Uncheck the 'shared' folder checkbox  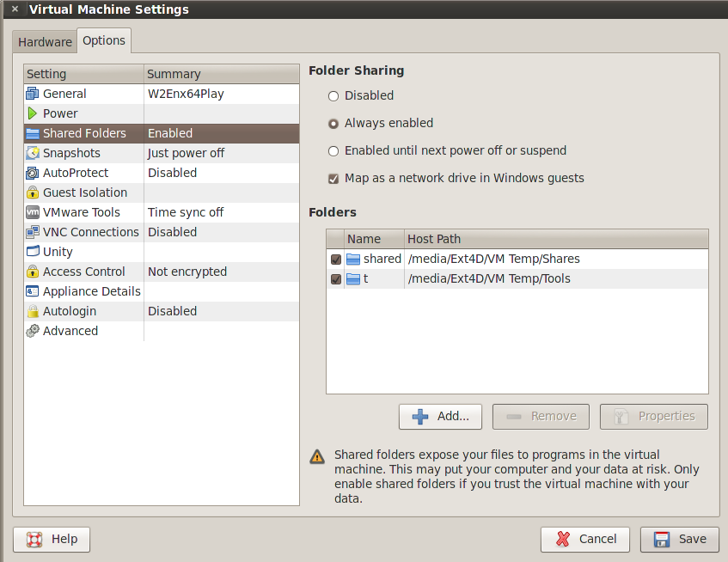click(336, 260)
